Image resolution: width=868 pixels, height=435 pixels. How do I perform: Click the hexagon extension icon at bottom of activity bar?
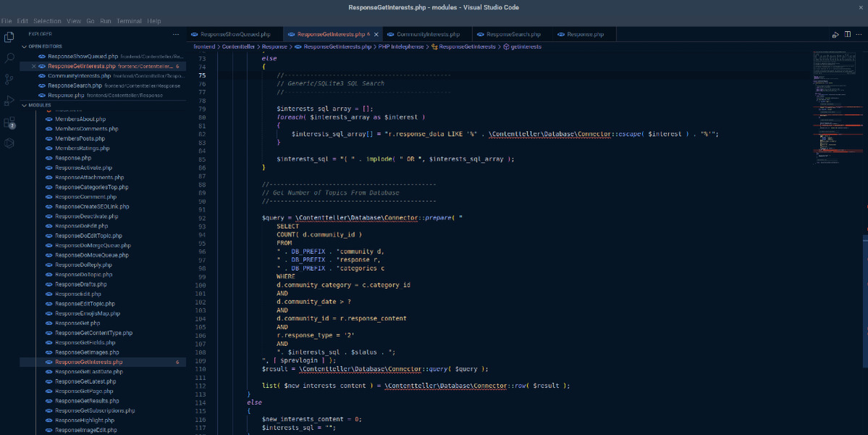tap(9, 144)
